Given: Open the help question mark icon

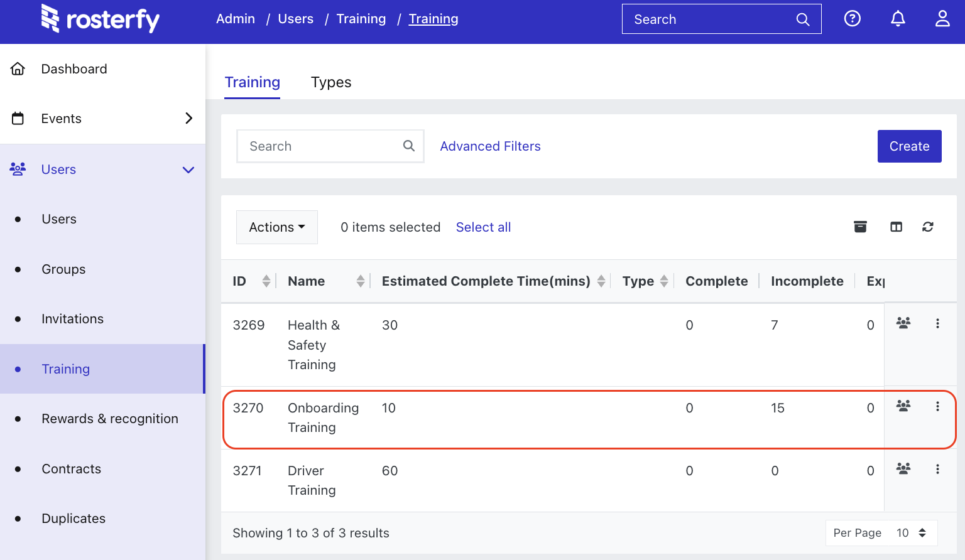Looking at the screenshot, I should point(853,19).
